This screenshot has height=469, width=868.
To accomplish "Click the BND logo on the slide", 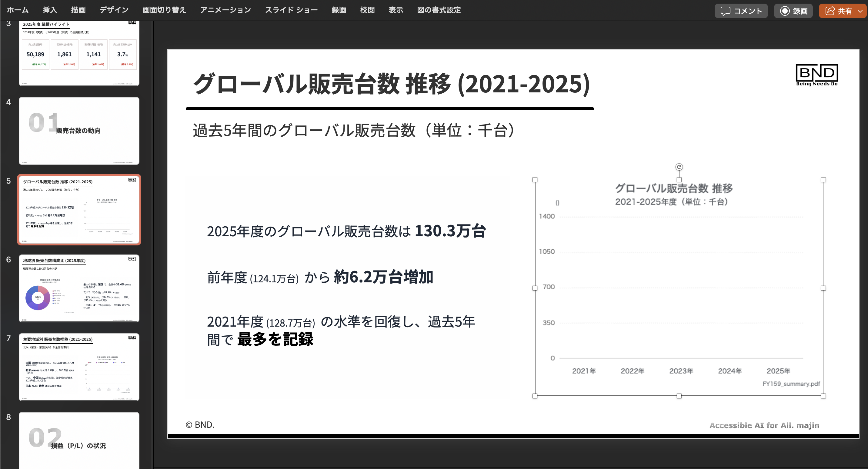I will pyautogui.click(x=816, y=75).
